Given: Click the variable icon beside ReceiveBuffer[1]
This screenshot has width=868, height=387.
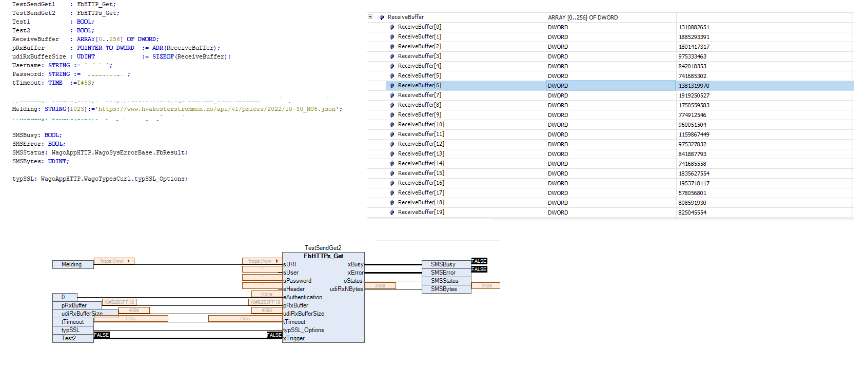Looking at the screenshot, I should coord(392,37).
